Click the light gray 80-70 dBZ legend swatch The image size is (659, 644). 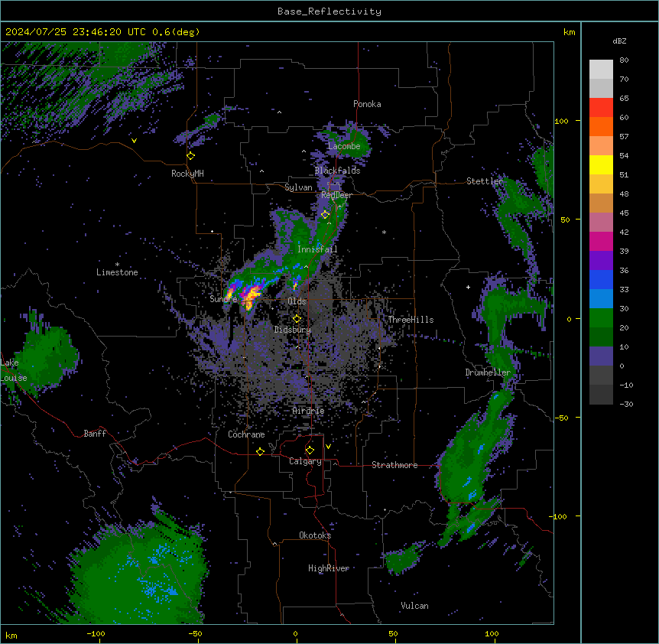601,70
